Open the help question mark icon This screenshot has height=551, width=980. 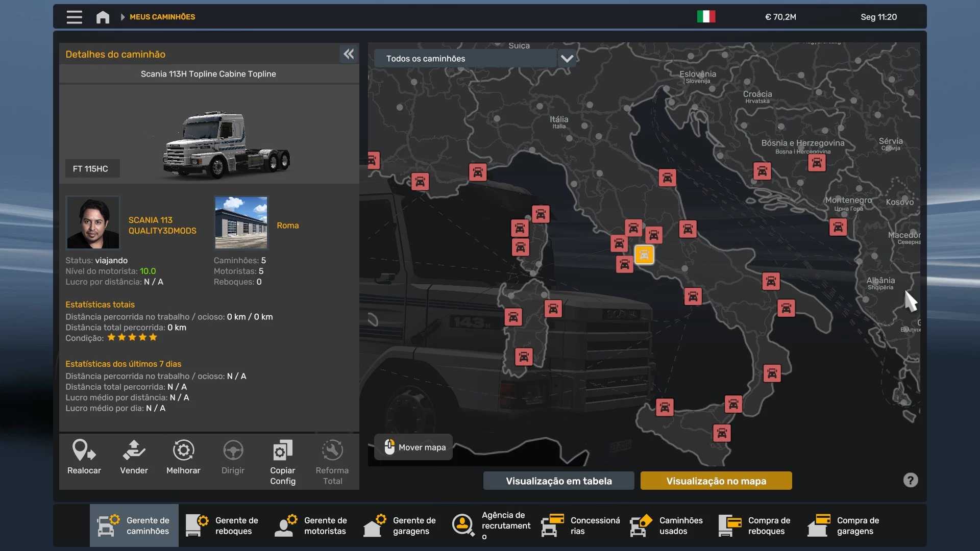[910, 480]
